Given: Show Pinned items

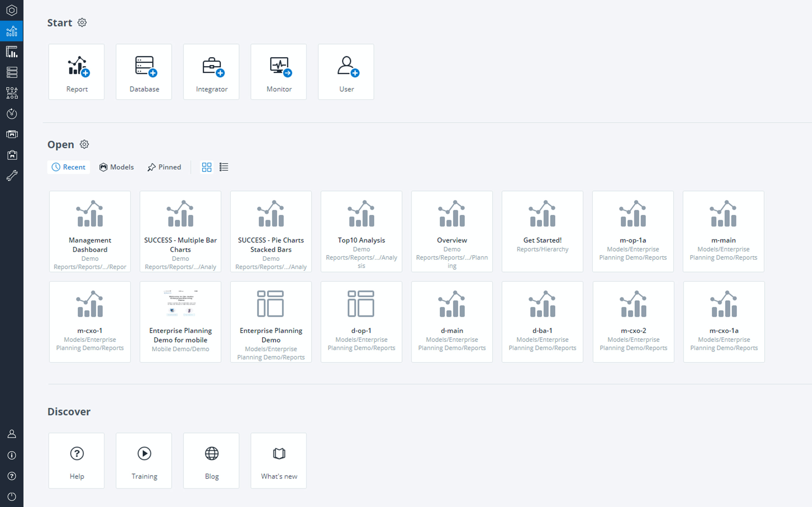Looking at the screenshot, I should click(x=164, y=167).
